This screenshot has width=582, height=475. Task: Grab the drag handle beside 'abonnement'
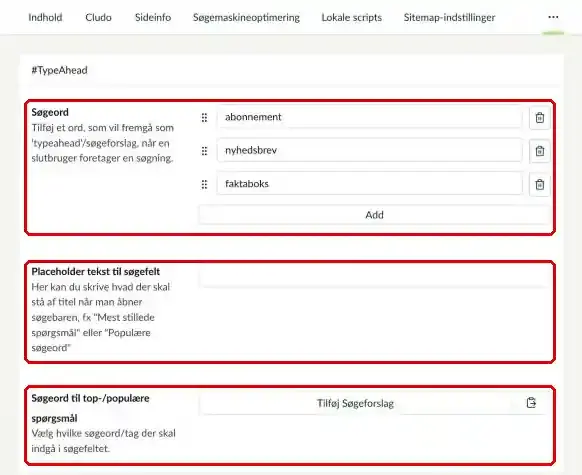pyautogui.click(x=204, y=118)
